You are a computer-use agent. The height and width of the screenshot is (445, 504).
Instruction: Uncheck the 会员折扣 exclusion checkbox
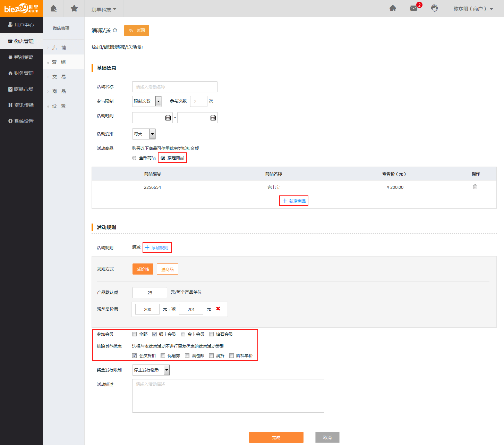pos(135,356)
